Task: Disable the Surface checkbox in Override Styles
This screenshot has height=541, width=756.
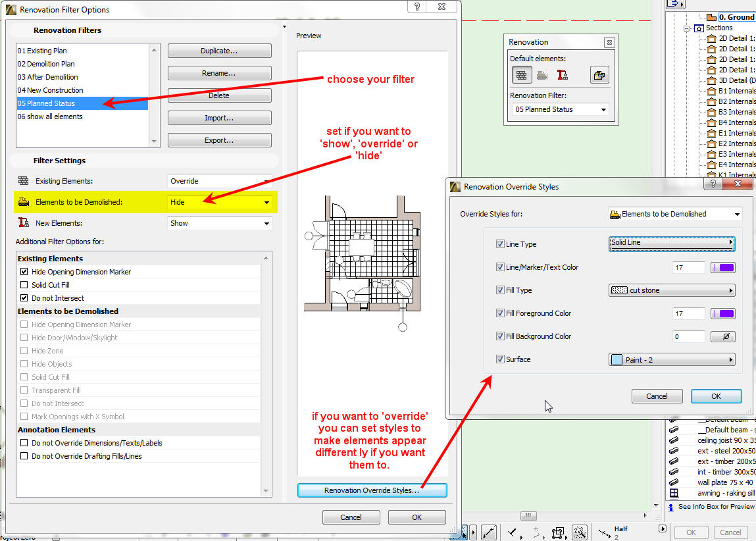Action: pos(501,359)
